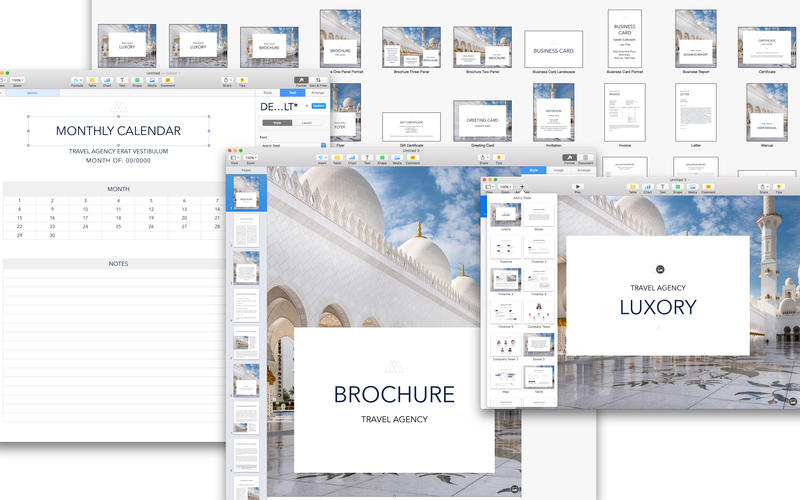
Task: Select third page thumbnail in Pages sidebar
Action: pyautogui.click(x=246, y=267)
